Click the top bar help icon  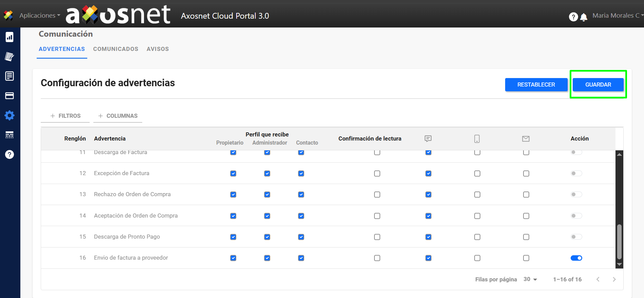573,17
